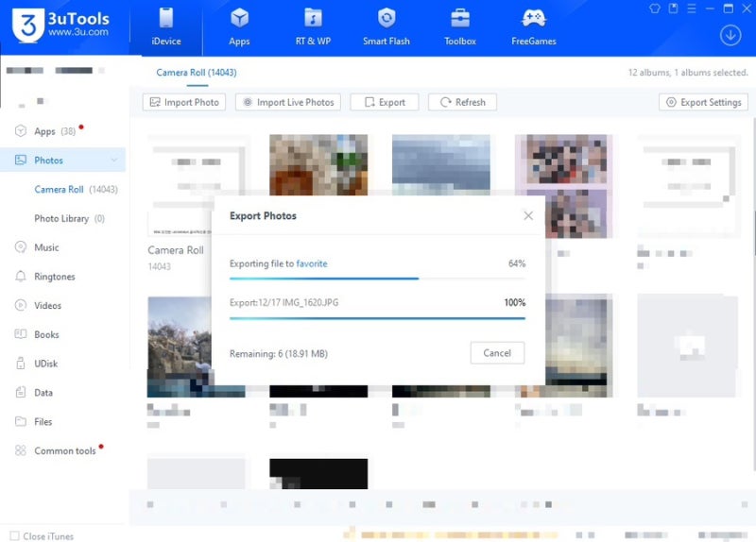This screenshot has height=542, width=756.
Task: Open the iDevice tab
Action: click(x=166, y=27)
